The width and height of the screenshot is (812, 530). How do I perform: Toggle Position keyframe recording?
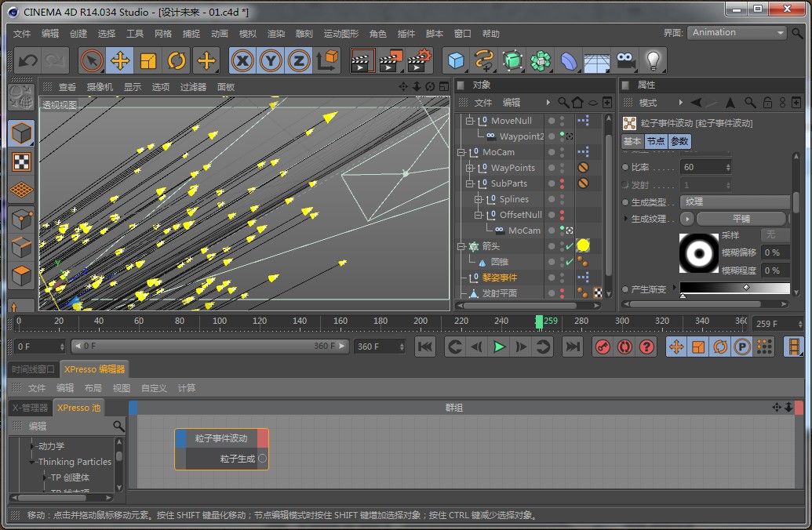pos(675,347)
